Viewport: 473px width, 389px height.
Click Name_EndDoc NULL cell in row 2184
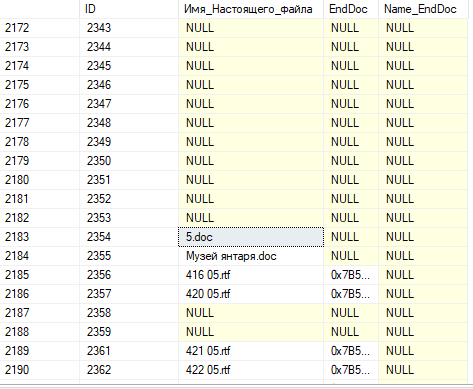pyautogui.click(x=423, y=256)
